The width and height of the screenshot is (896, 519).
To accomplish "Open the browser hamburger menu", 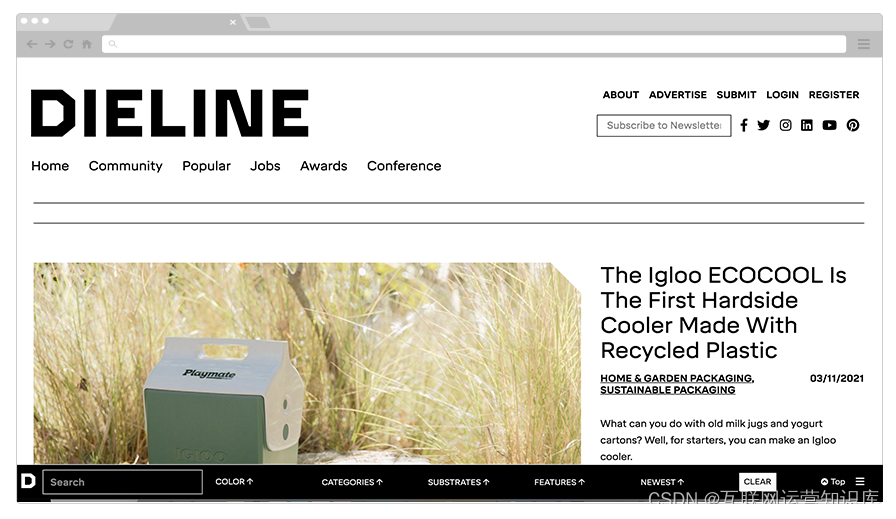I will (x=863, y=44).
